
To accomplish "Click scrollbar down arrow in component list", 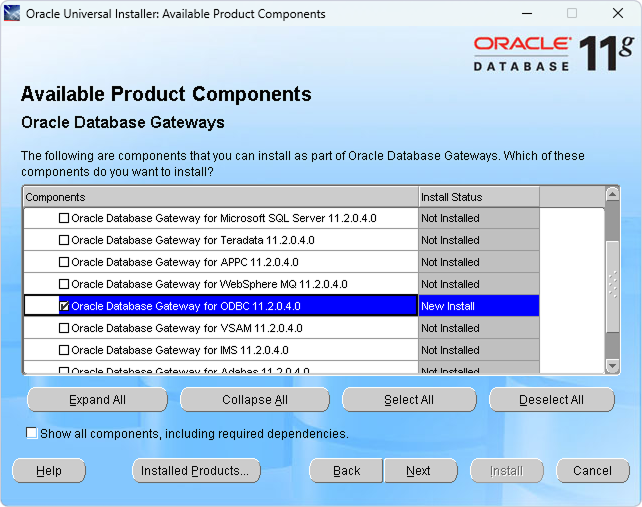I will point(612,366).
